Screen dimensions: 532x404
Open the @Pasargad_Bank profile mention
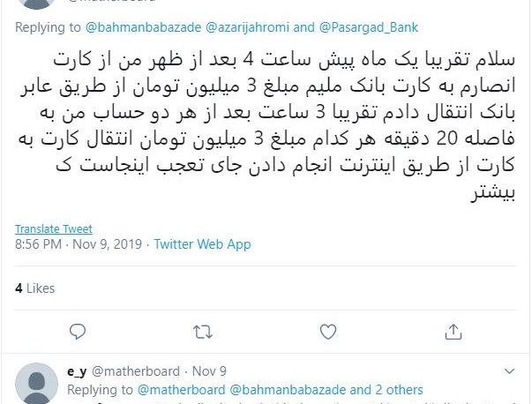369,27
